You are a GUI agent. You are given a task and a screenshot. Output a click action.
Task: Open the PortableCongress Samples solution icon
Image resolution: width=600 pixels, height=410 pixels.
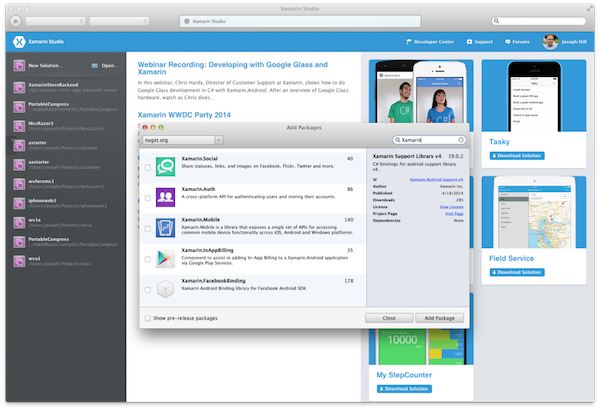pos(19,242)
